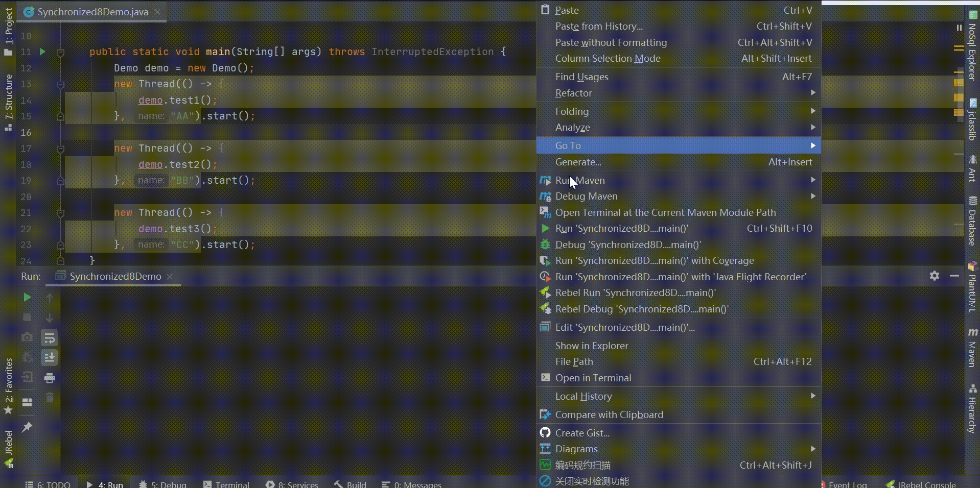Collapse the lambda fold marker on line 13

[x=60, y=84]
